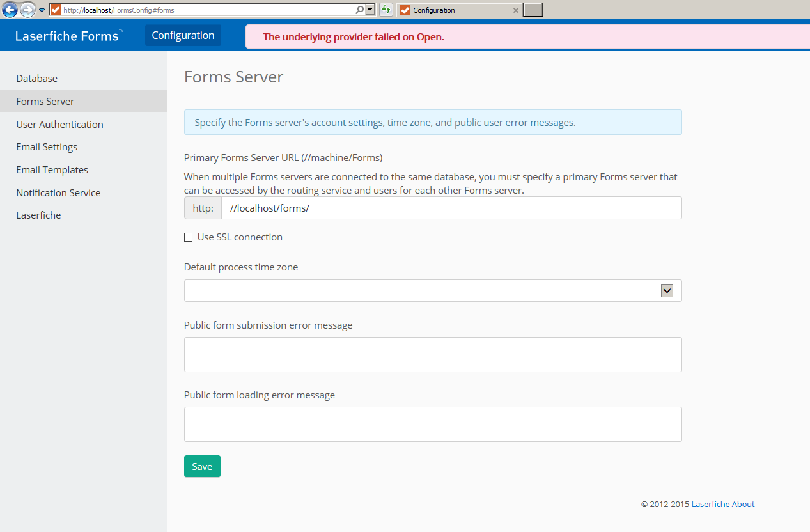Click the address bar search magnifier icon
Viewport: 810px width, 532px height.
click(359, 10)
